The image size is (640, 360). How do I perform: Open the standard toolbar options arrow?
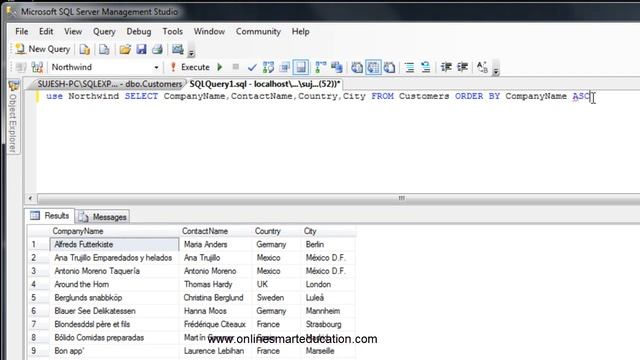[x=191, y=52]
